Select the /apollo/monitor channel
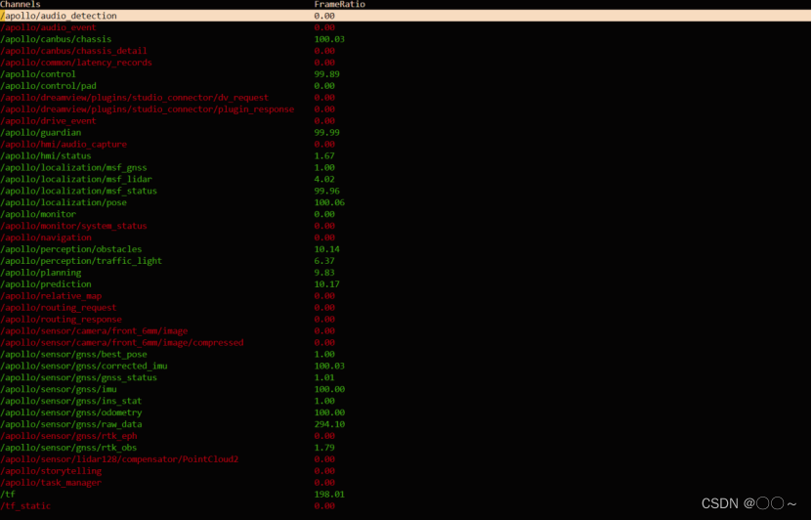This screenshot has height=520, width=812. 38,214
